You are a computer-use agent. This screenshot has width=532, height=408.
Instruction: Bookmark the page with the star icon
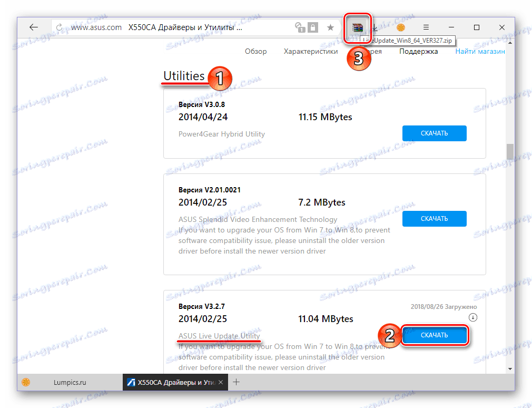(330, 27)
